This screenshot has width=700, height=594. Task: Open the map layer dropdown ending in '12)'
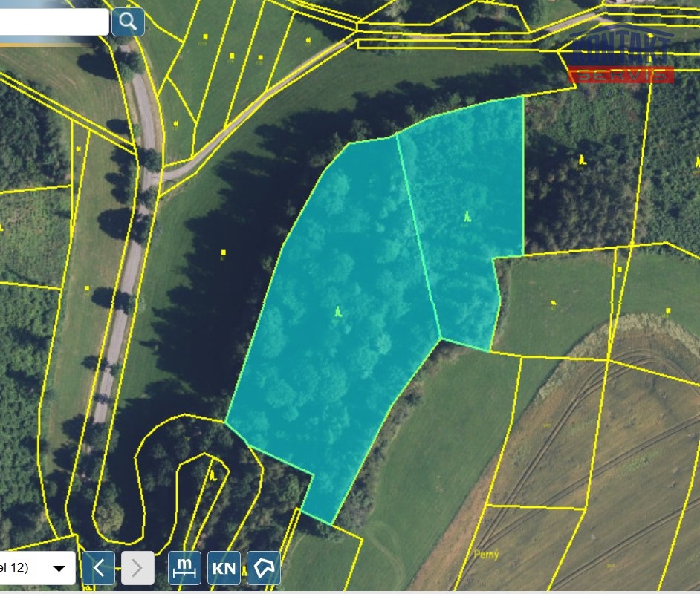point(36,568)
